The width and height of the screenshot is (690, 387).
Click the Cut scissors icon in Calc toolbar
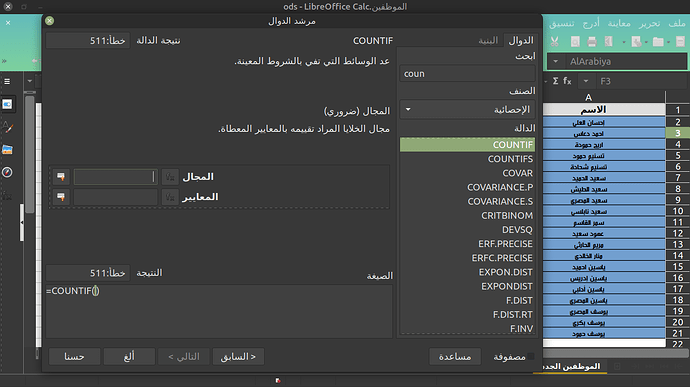click(554, 41)
